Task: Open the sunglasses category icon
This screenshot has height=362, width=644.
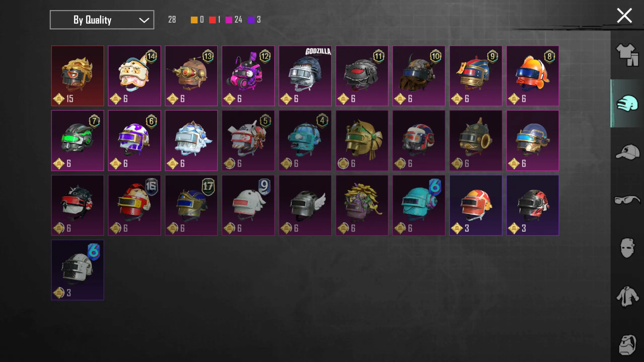Action: pyautogui.click(x=627, y=200)
